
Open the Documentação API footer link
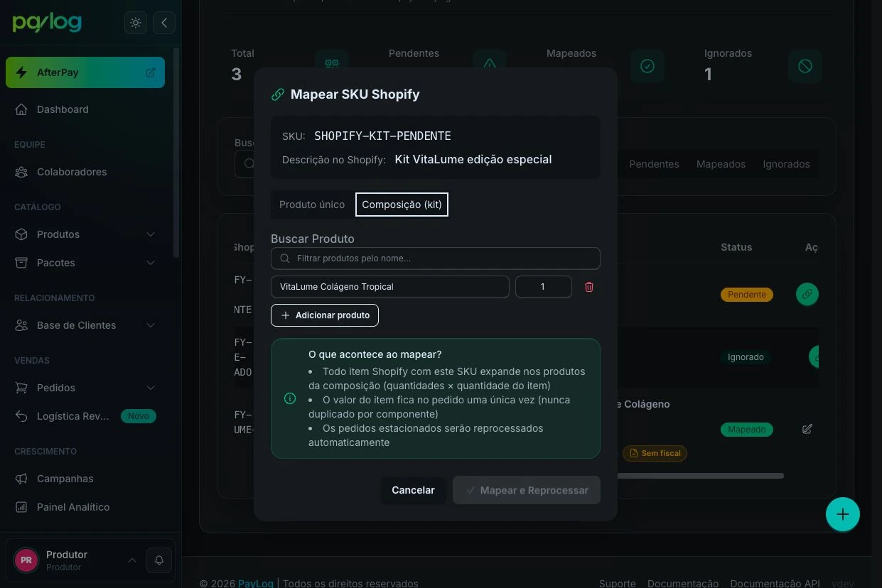tap(775, 584)
